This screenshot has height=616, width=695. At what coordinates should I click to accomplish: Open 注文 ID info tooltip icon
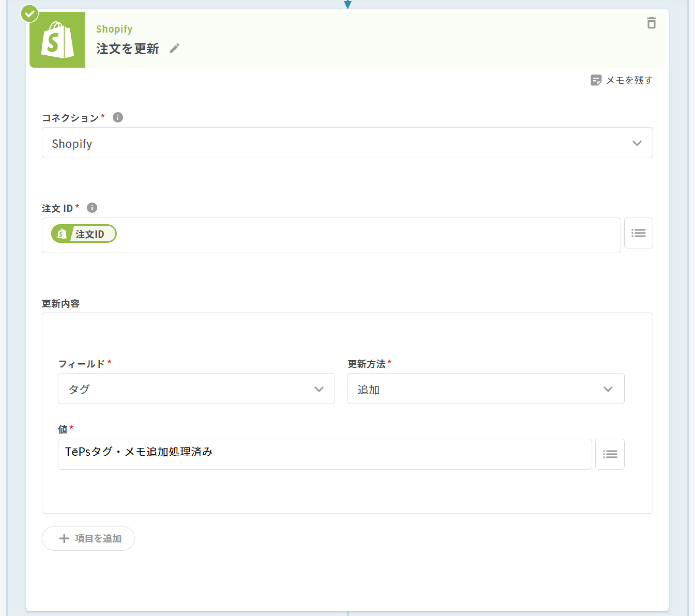[92, 208]
